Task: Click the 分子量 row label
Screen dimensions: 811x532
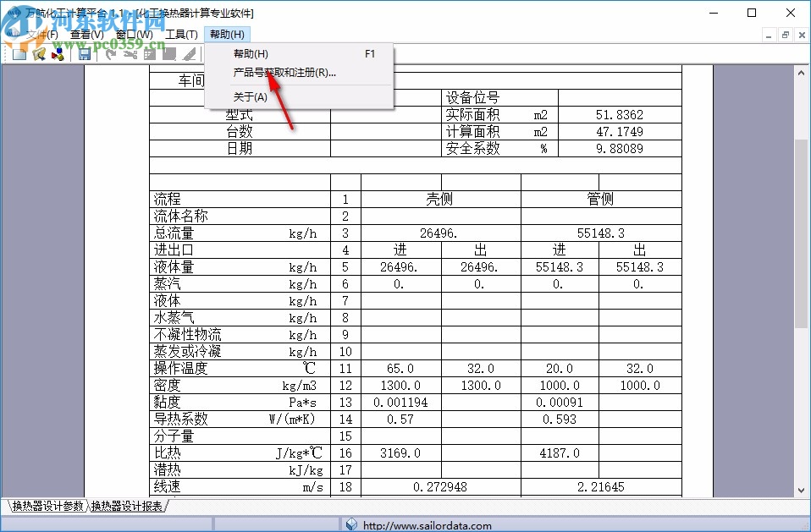Action: [x=174, y=436]
